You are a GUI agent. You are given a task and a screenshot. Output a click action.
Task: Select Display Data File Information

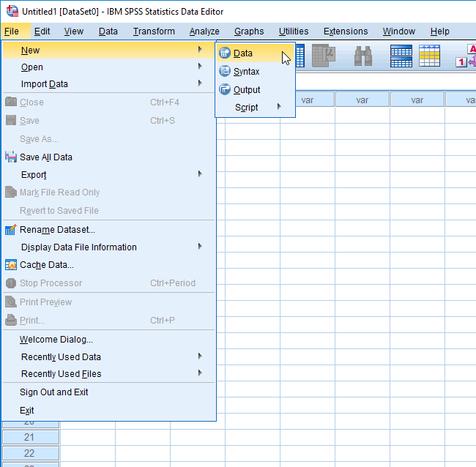108,247
